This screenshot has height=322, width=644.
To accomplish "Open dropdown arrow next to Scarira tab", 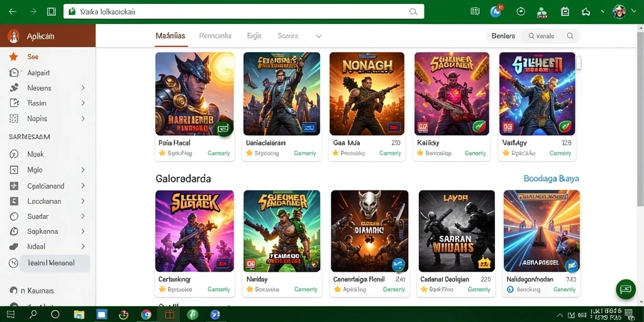I will (318, 36).
